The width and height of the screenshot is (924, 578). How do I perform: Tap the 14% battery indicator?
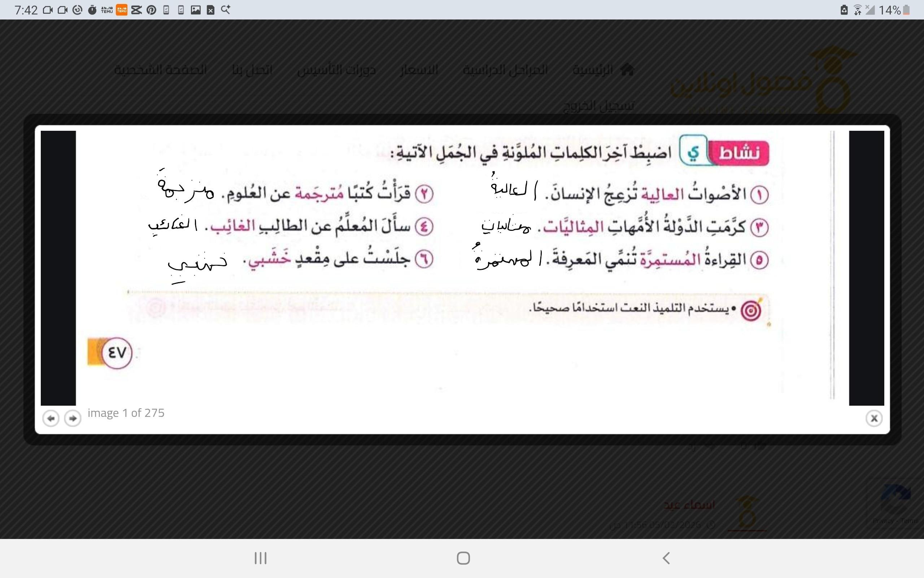894,10
